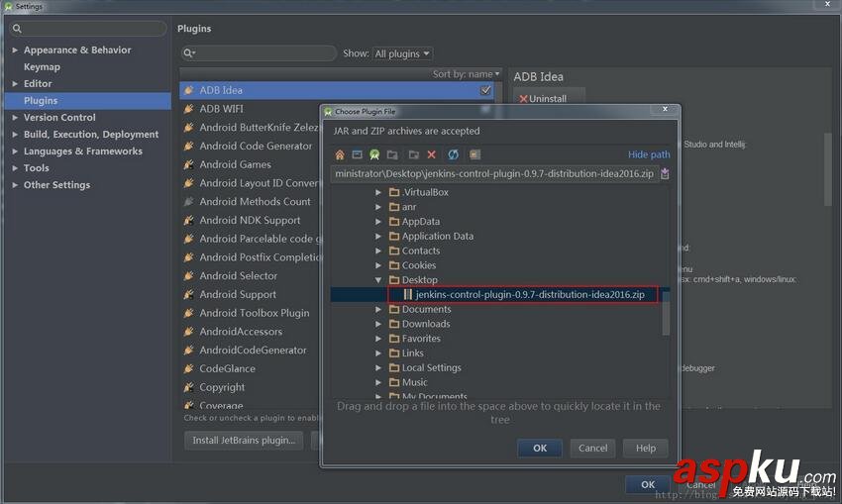Click Cancel in Choose Plugin File dialog
Image resolution: width=842 pixels, height=504 pixels.
point(592,449)
